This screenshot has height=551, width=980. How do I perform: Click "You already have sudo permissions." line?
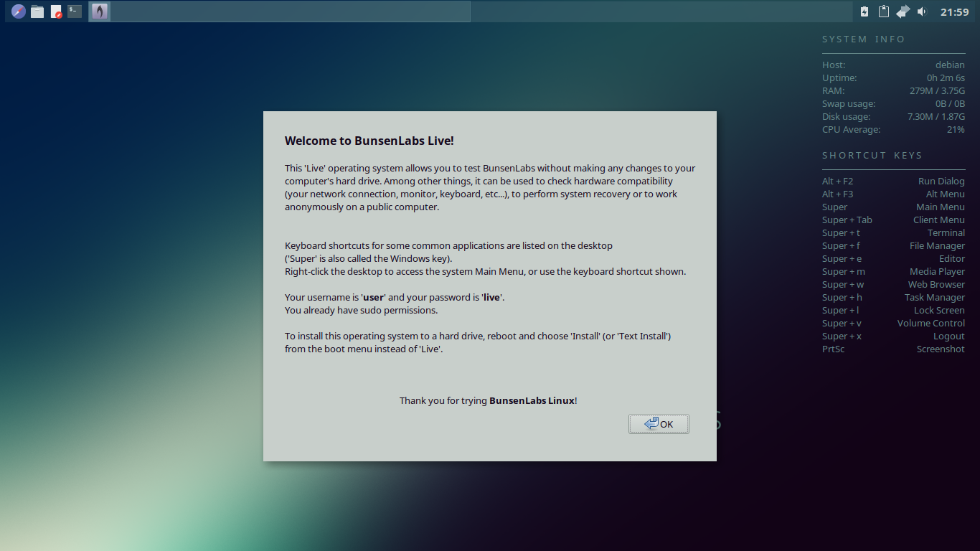pos(361,310)
